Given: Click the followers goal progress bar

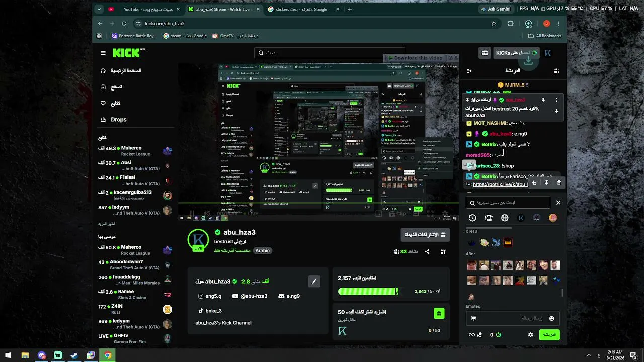Looking at the screenshot, I should [368, 292].
